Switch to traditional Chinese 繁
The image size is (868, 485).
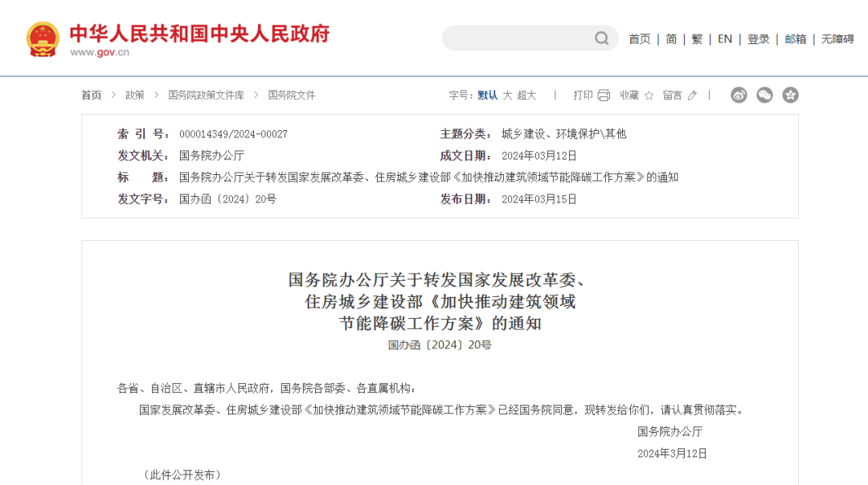click(x=697, y=39)
